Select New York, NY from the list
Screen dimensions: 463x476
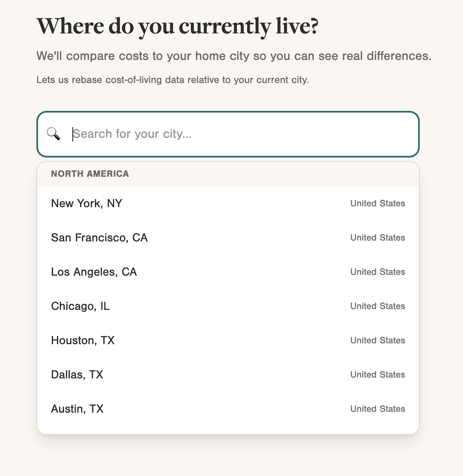coord(86,203)
